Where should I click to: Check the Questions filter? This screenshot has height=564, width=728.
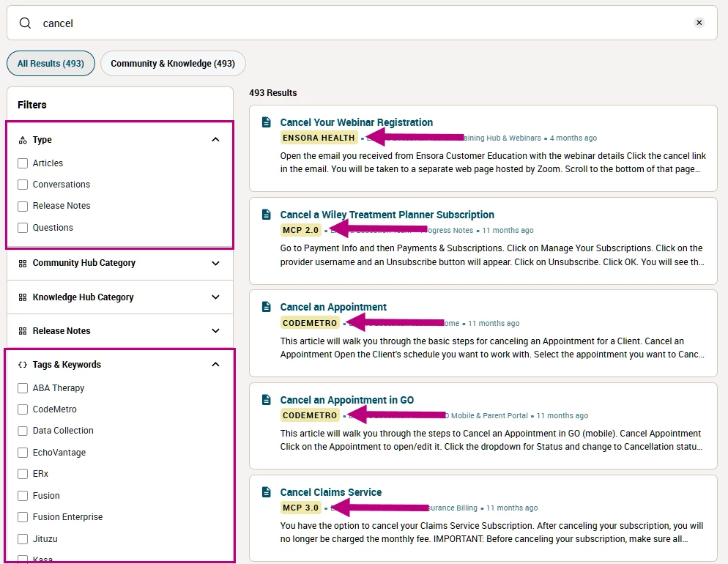point(22,228)
